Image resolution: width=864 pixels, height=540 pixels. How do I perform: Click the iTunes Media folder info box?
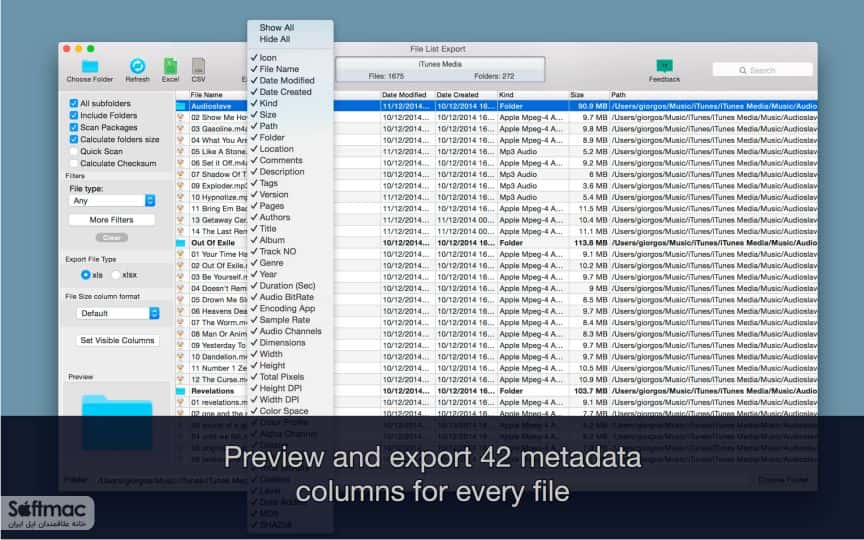pos(440,69)
